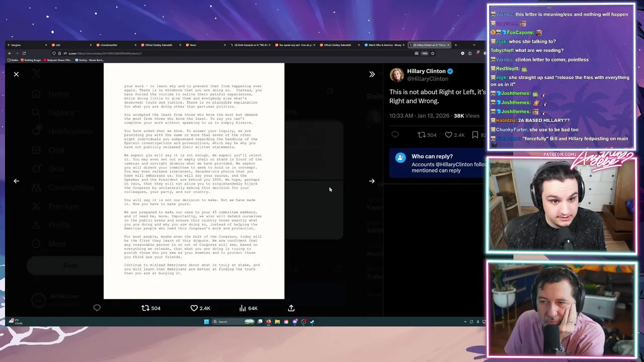
Task: Go to the previous photo with left arrow
Action: pos(16,181)
